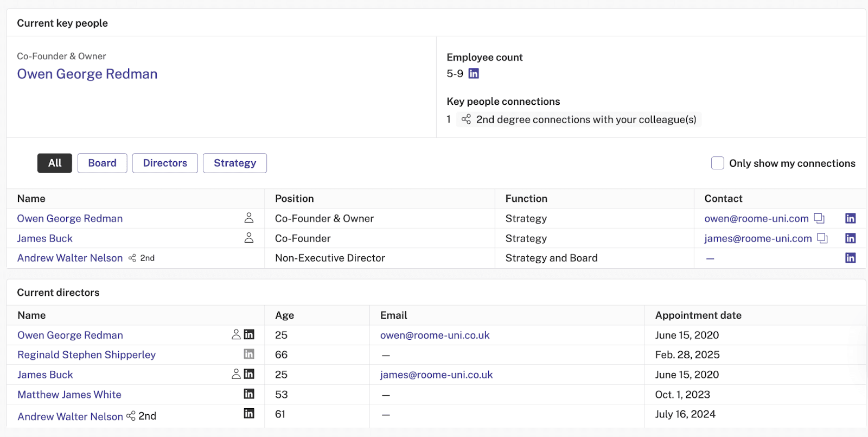
Task: Click Strategy and Board function cell
Action: (x=551, y=258)
